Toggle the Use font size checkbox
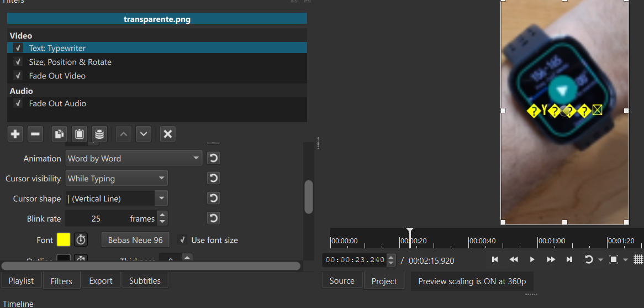This screenshot has height=308, width=644. tap(182, 240)
